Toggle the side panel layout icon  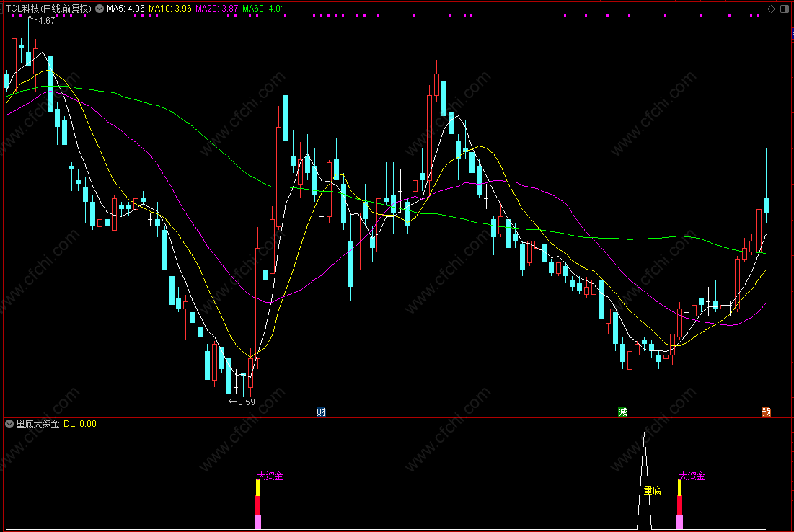(785, 9)
